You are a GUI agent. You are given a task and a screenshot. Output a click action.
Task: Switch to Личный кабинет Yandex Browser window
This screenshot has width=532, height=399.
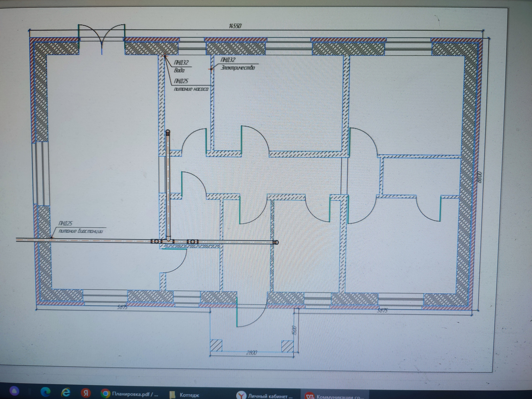(x=265, y=396)
